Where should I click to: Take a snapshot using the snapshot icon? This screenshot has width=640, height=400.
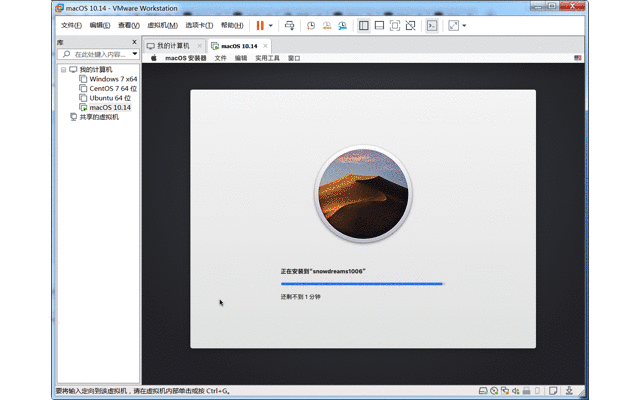[x=311, y=25]
